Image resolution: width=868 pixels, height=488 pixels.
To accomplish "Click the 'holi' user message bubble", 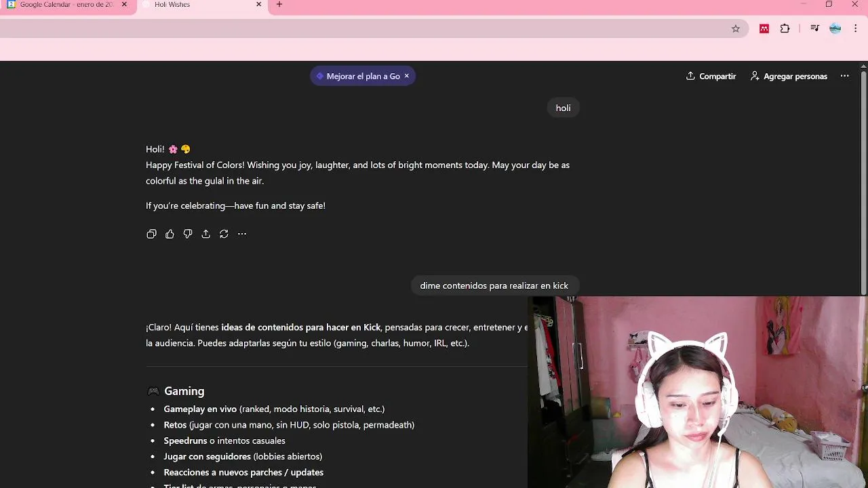I will tap(563, 108).
